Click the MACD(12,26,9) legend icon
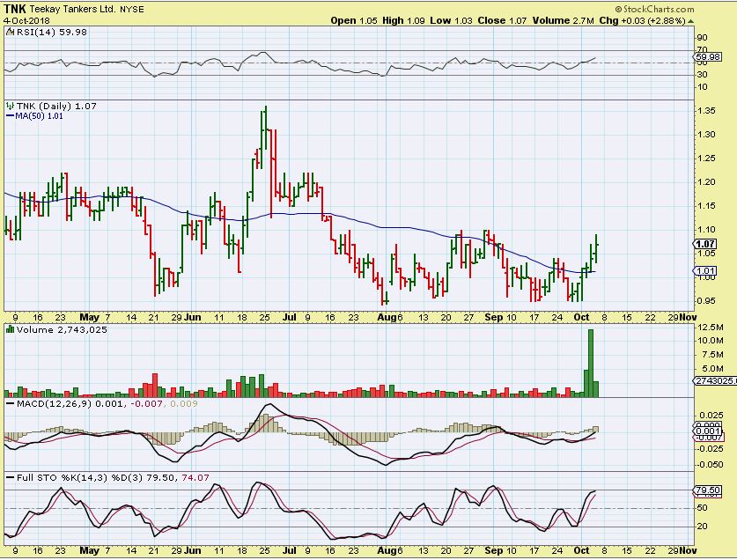737x560 pixels. click(10, 404)
